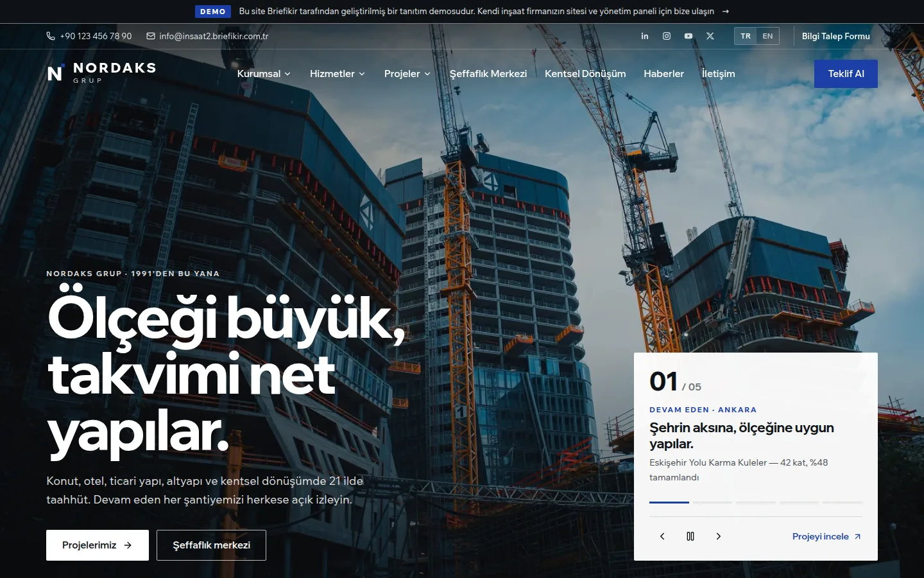This screenshot has width=924, height=578.
Task: Open the Bilgi Talep Formu link
Action: pos(836,36)
